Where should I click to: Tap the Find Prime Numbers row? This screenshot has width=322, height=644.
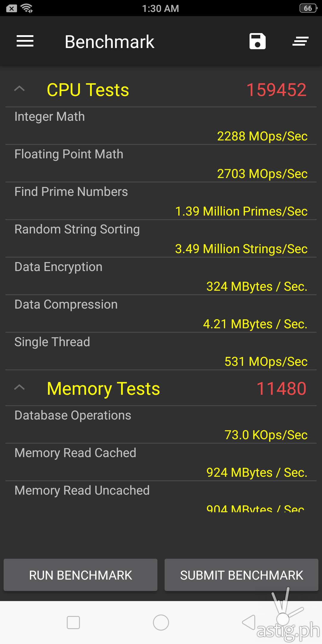tap(161, 201)
